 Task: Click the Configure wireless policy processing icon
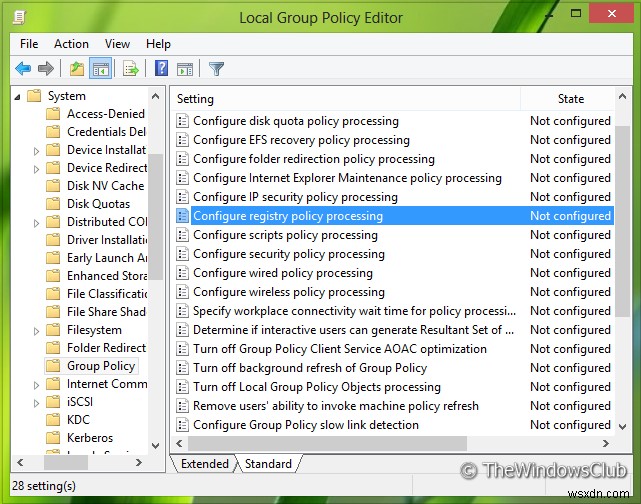[182, 292]
